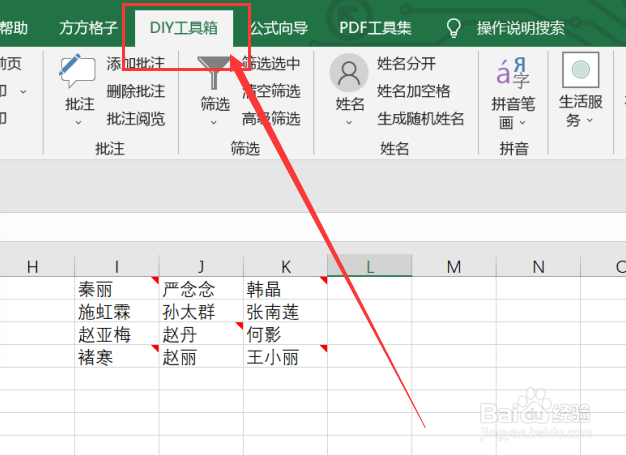
Task: Expand the 生活服务 dropdown arrow
Action: (590, 120)
